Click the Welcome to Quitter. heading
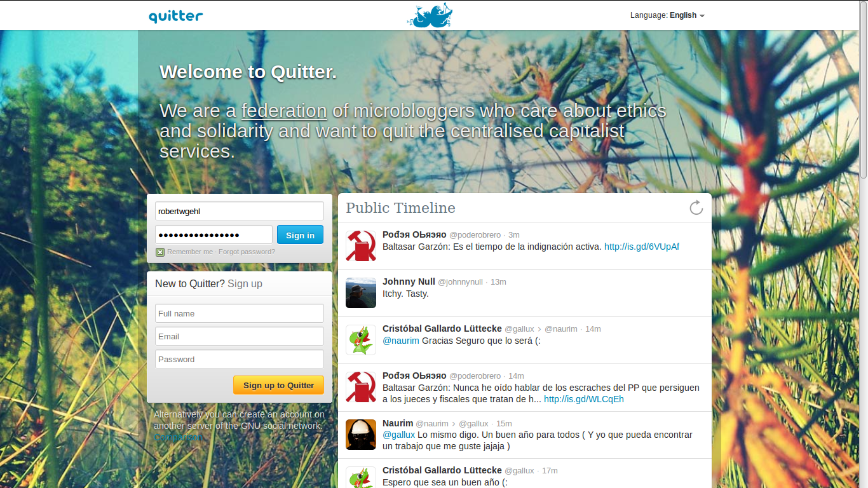Viewport: 868px width, 488px height. click(x=248, y=72)
